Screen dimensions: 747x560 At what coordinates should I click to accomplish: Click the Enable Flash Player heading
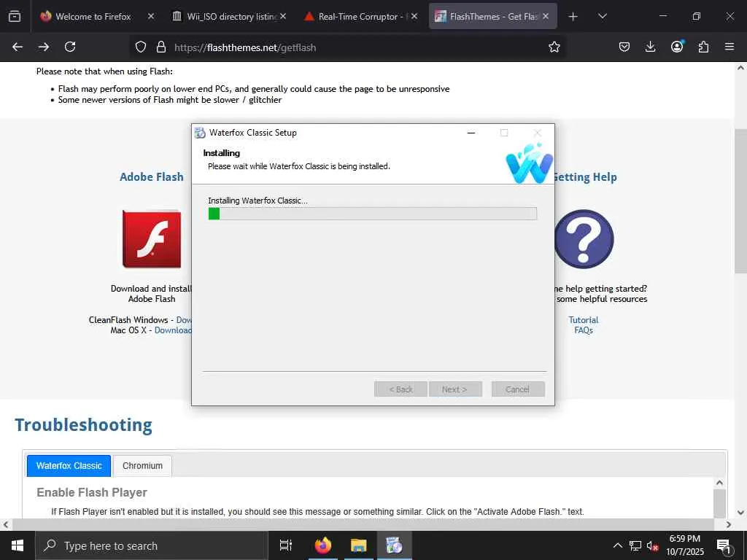click(91, 492)
